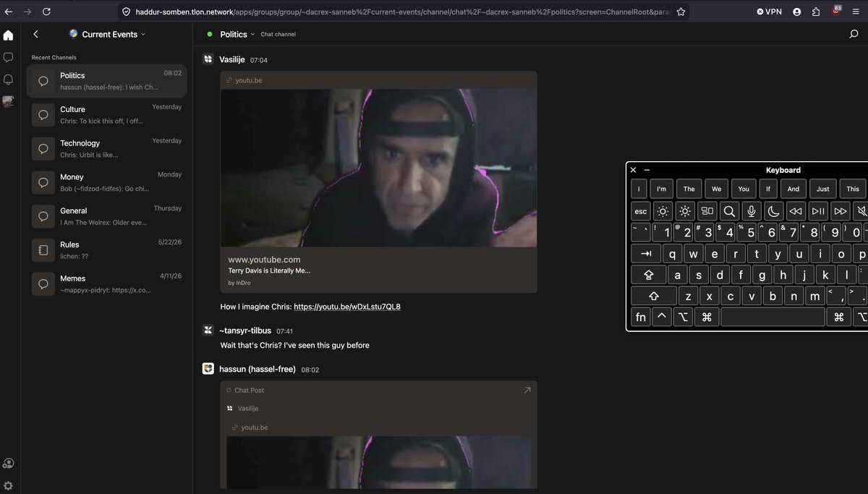The height and width of the screenshot is (494, 868).
Task: Open the browser extensions puzzle icon
Action: pos(816,12)
